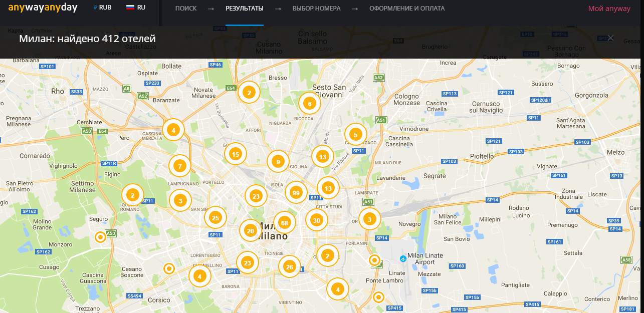
Task: Select the cluster marker showing 6 near Bicocca
Action: [310, 104]
